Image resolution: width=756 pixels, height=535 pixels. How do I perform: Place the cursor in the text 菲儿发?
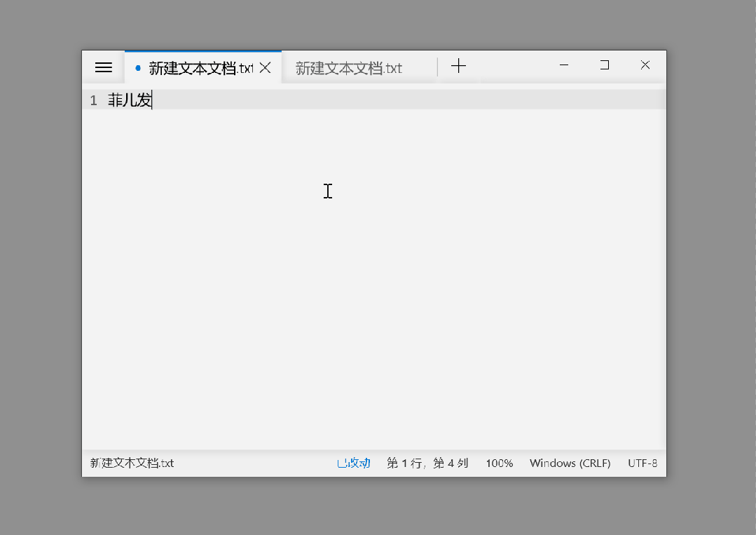pyautogui.click(x=130, y=100)
